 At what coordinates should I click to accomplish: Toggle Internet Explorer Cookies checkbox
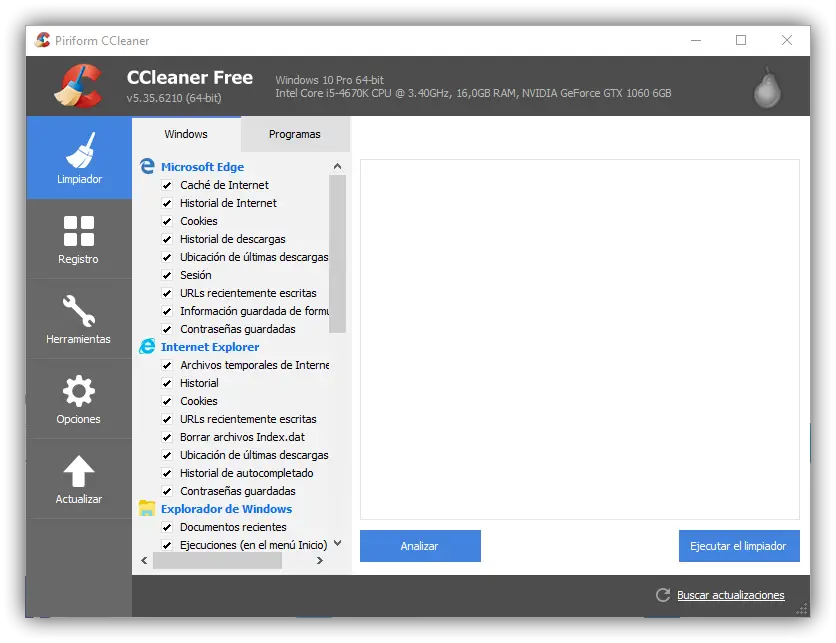[x=167, y=401]
